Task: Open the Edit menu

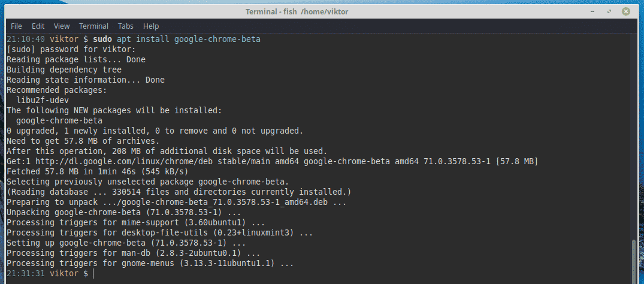Action: 38,26
